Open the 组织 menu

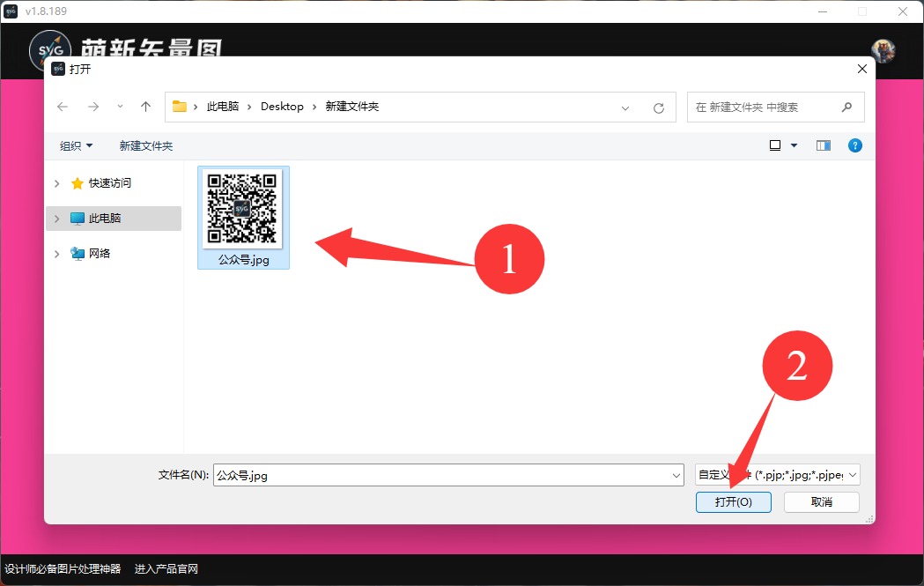(x=76, y=145)
